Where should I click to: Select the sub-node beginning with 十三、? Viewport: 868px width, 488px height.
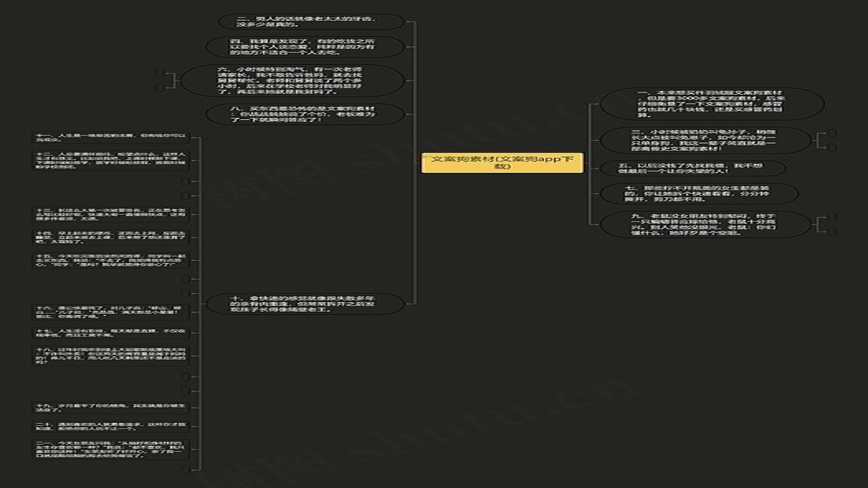click(110, 214)
